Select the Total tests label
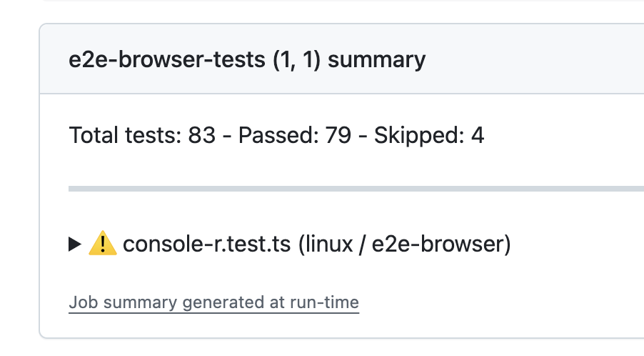The width and height of the screenshot is (644, 356). tap(125, 135)
